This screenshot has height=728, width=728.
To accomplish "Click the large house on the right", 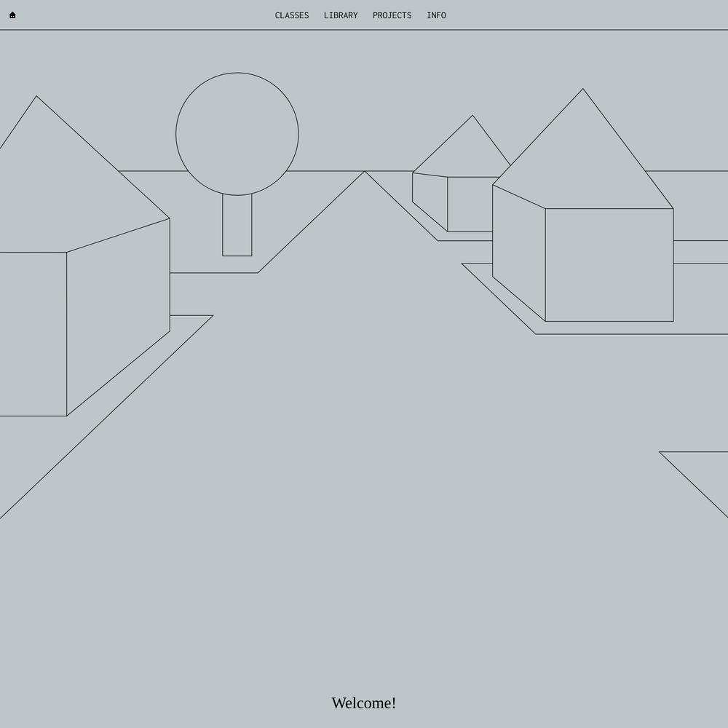I will [x=582, y=205].
